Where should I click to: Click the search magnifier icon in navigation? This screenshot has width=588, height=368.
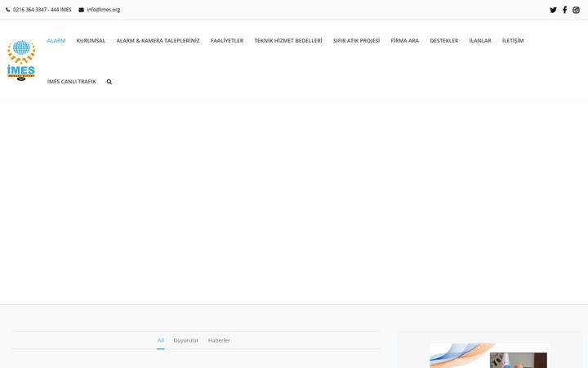click(109, 82)
